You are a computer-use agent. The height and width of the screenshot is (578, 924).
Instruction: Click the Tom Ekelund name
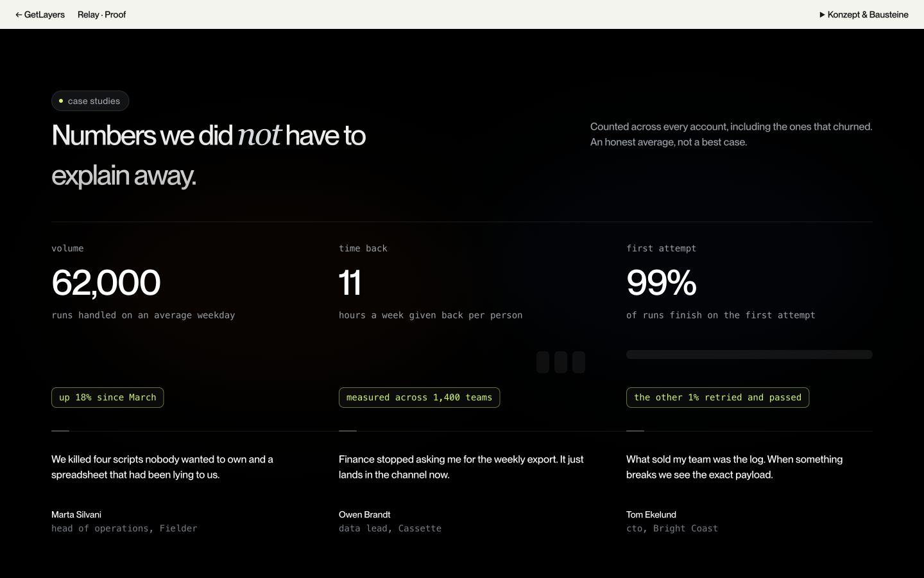click(651, 514)
